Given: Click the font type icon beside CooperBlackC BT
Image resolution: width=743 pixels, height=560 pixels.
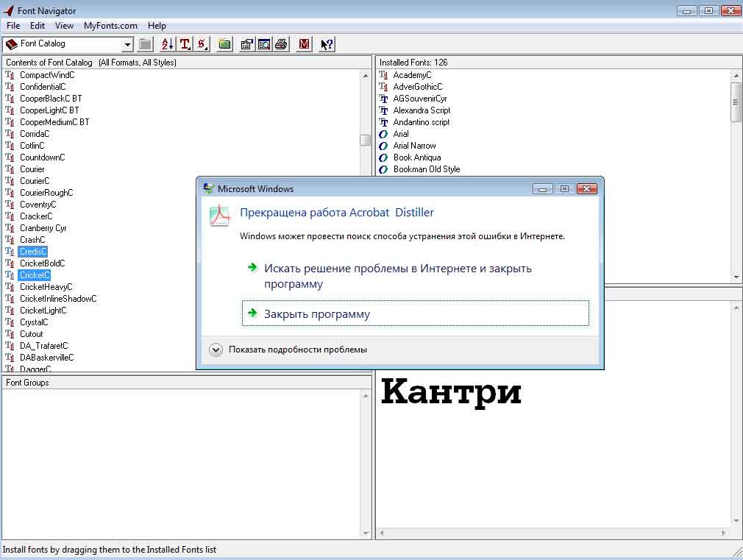Looking at the screenshot, I should tap(10, 99).
